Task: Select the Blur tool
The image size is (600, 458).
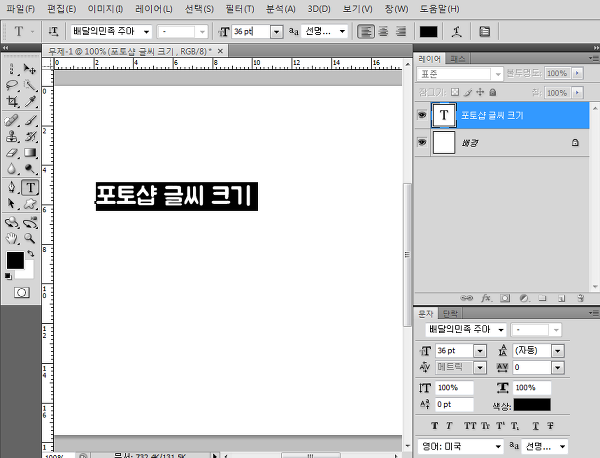Action: pos(12,169)
